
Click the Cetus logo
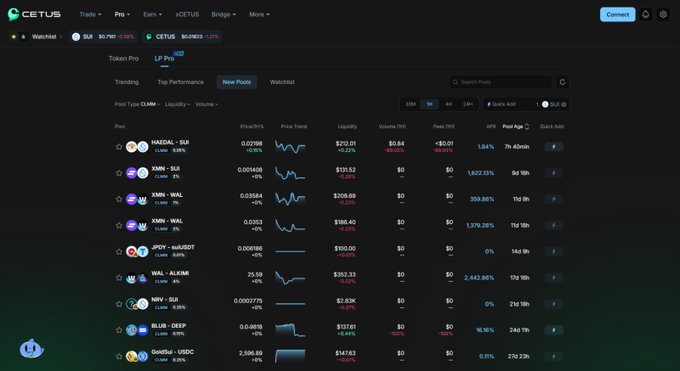[x=34, y=14]
